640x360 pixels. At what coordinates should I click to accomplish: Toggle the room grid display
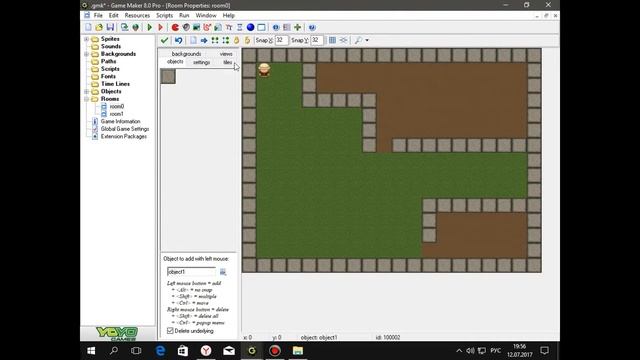pyautogui.click(x=332, y=40)
